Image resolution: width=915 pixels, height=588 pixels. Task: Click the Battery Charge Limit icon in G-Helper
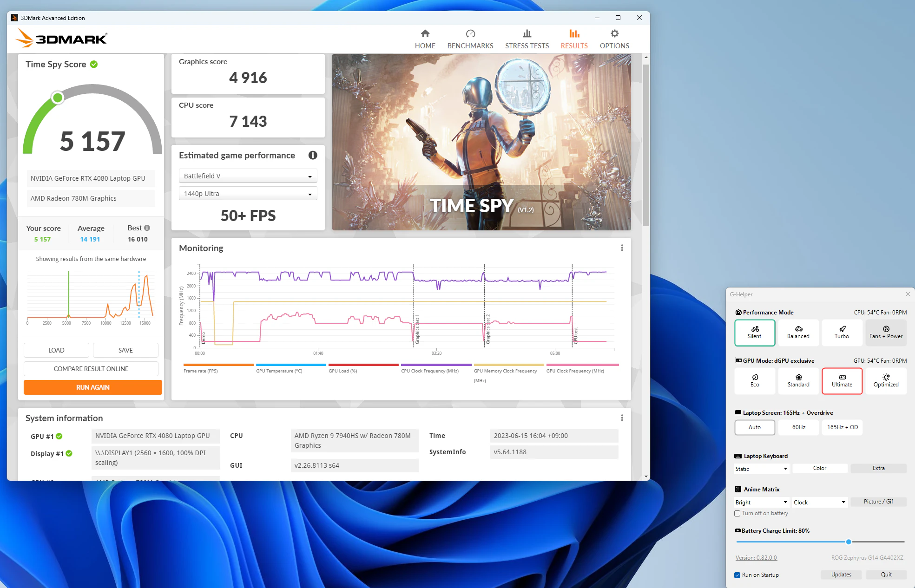[x=738, y=531]
